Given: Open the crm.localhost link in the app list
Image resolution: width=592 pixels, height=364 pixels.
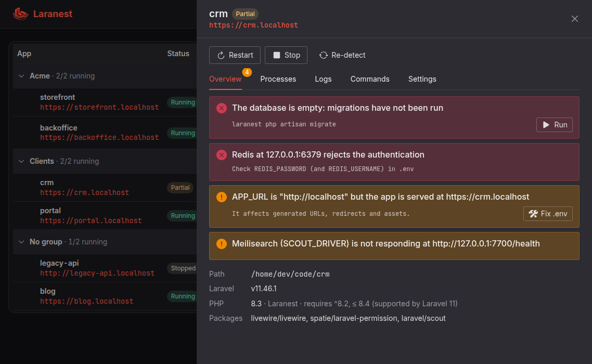Looking at the screenshot, I should (x=85, y=193).
